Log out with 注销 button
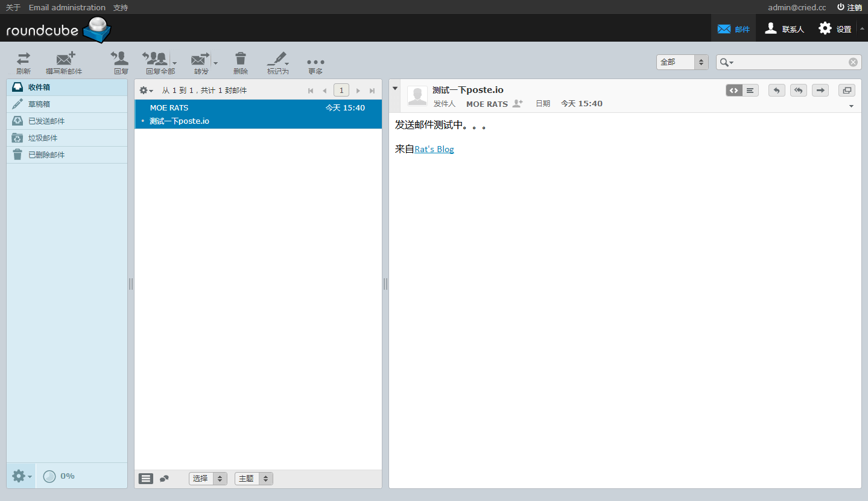The image size is (868, 501). [849, 7]
